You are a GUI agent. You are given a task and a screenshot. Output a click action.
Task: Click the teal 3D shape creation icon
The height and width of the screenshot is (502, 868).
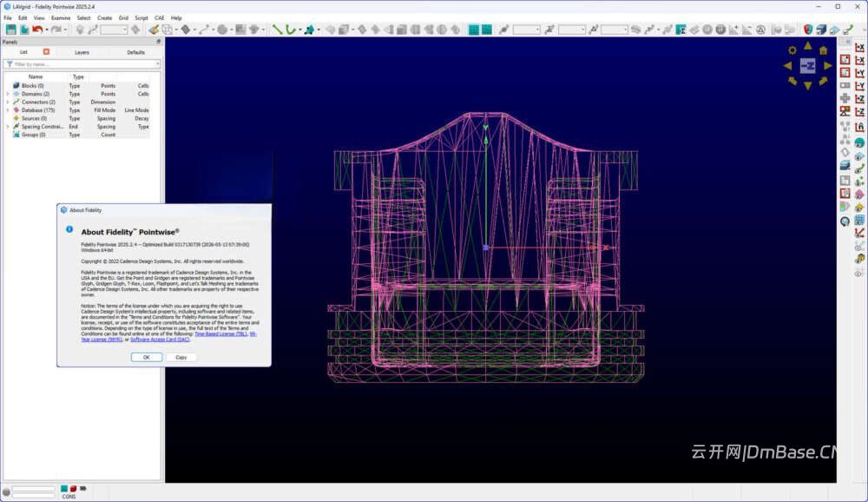click(310, 30)
